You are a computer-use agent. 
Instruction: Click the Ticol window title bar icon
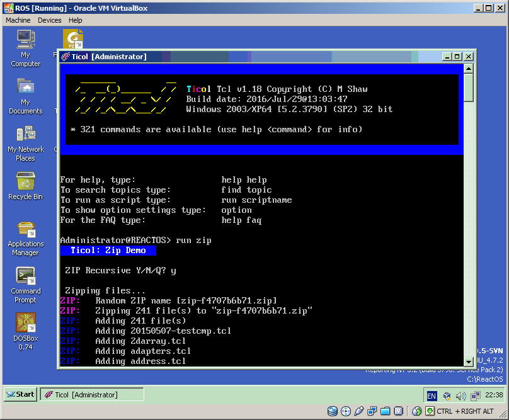point(66,57)
